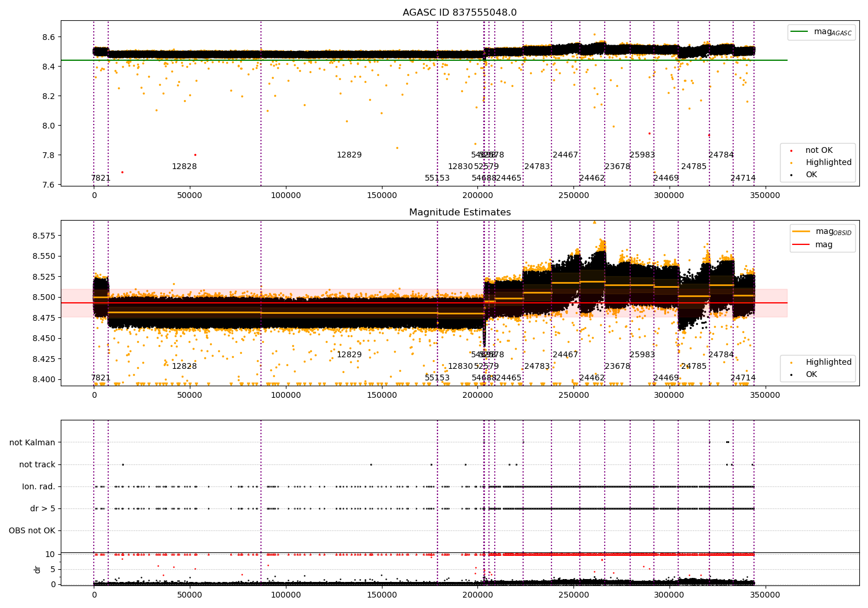
Task: Click obsid label 12830 in top plot
Action: click(460, 167)
